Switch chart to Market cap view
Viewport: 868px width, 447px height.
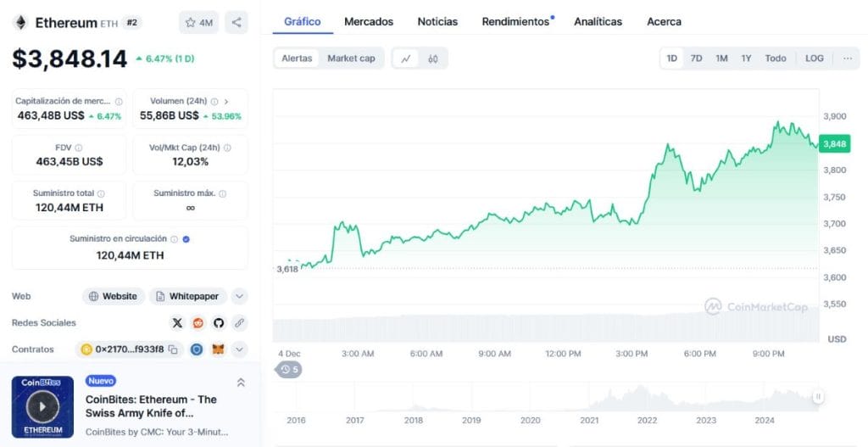click(x=351, y=59)
